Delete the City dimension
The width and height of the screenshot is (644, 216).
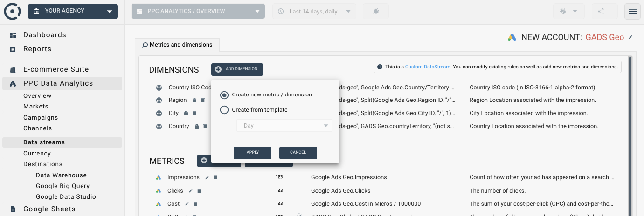(x=195, y=113)
